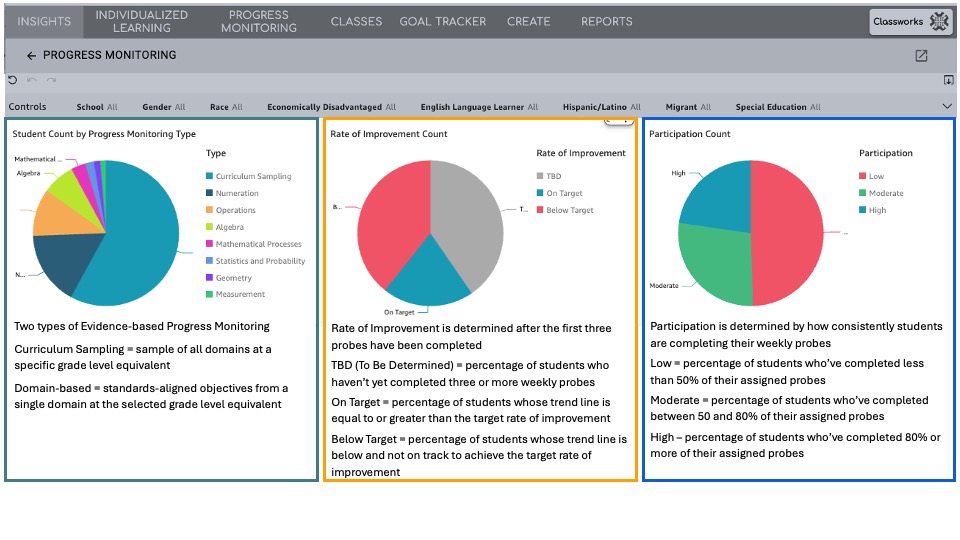960x540 pixels.
Task: Click 'Mathematical ...' pie data label
Action: coord(38,159)
